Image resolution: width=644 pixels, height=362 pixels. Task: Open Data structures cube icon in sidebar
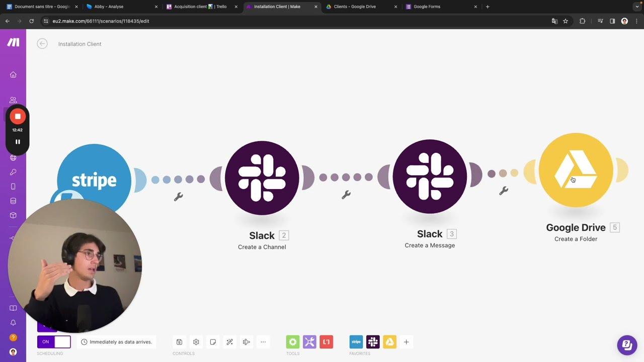coord(13,215)
